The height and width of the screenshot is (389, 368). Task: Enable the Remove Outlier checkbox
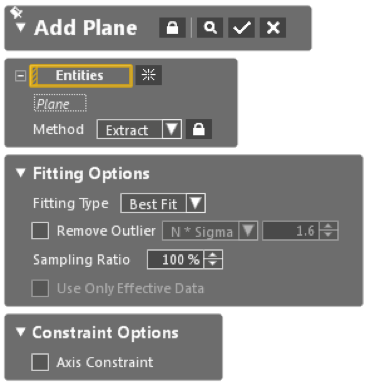40,231
